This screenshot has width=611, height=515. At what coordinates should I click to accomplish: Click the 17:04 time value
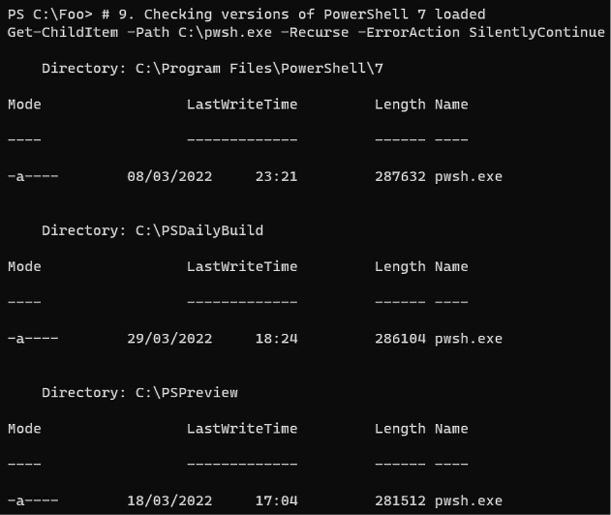coord(276,501)
